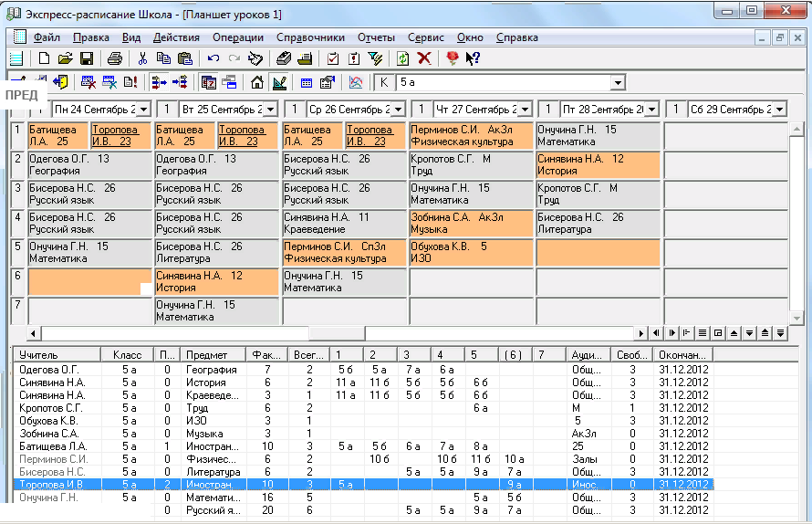Image resolution: width=812 pixels, height=524 pixels.
Task: Click the Undo arrow icon
Action: tap(213, 58)
